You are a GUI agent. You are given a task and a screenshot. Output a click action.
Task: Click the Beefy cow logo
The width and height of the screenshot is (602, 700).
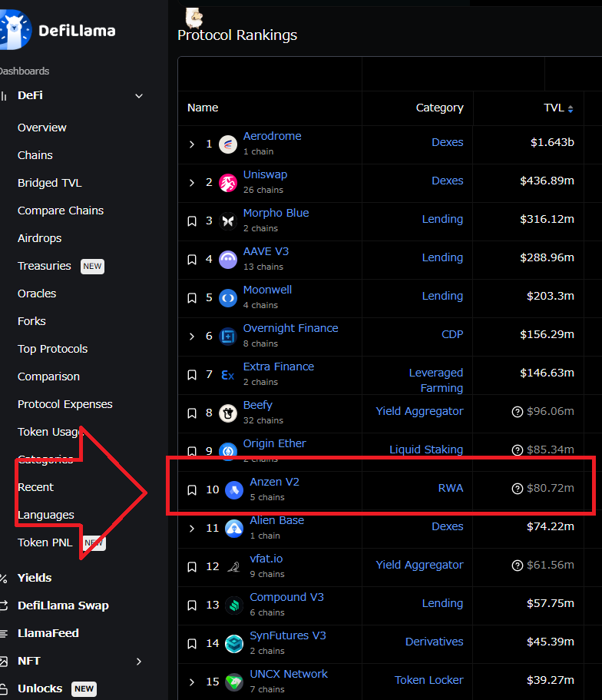227,413
